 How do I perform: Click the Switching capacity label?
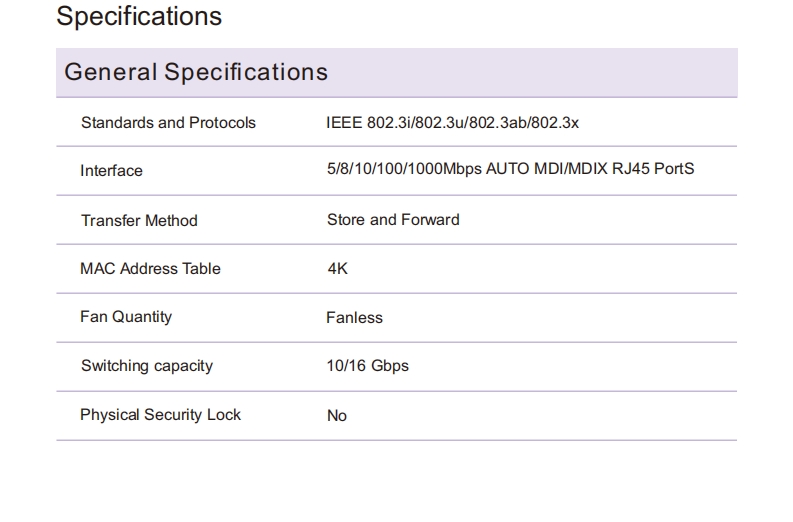pyautogui.click(x=147, y=366)
